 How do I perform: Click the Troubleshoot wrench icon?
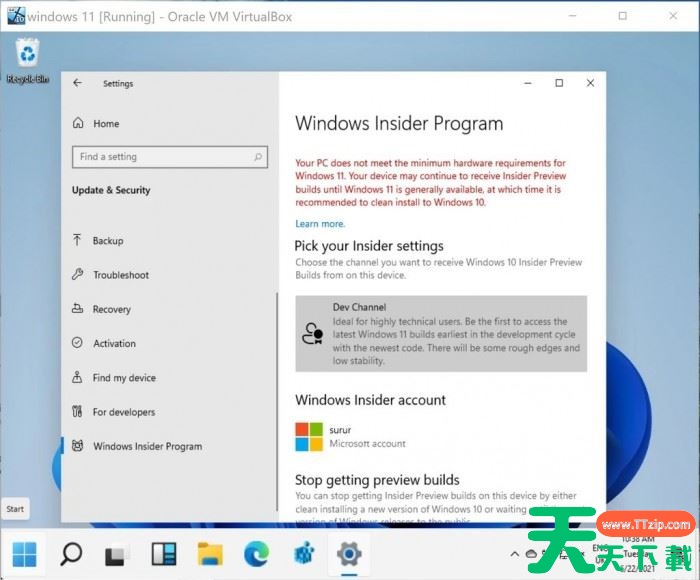[77, 274]
